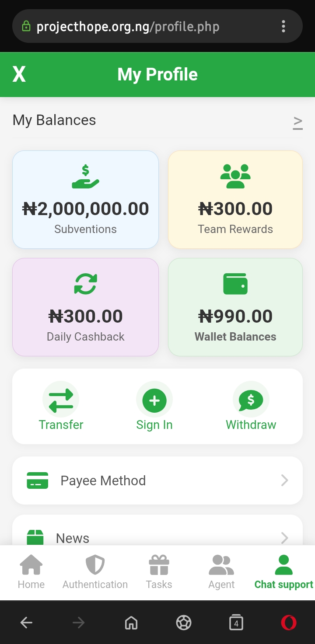Image resolution: width=315 pixels, height=644 pixels.
Task: Open the Wallet Balances card
Action: point(235,307)
